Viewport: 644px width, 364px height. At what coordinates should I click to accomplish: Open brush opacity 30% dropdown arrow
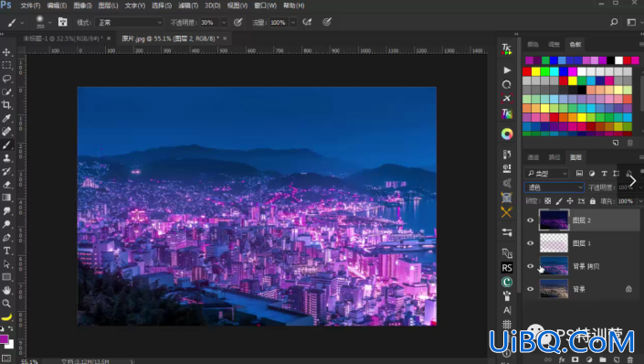[x=224, y=22]
